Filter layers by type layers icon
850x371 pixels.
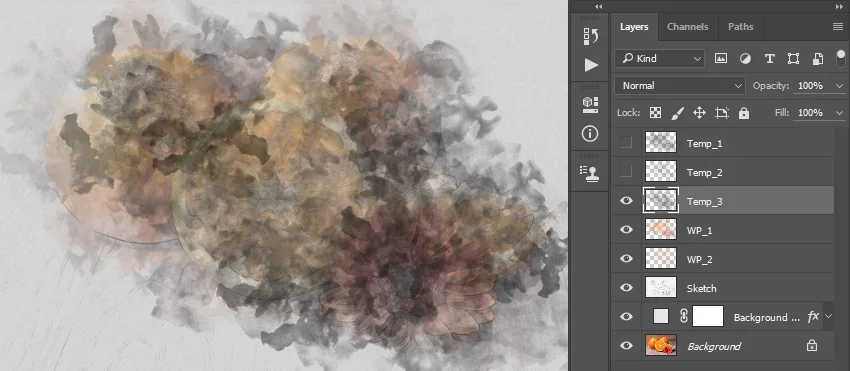(x=769, y=59)
